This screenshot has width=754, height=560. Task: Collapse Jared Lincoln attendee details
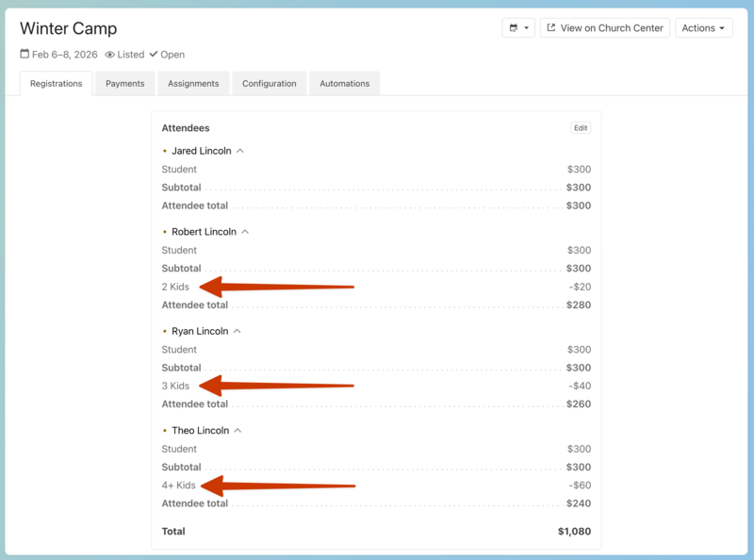click(240, 151)
